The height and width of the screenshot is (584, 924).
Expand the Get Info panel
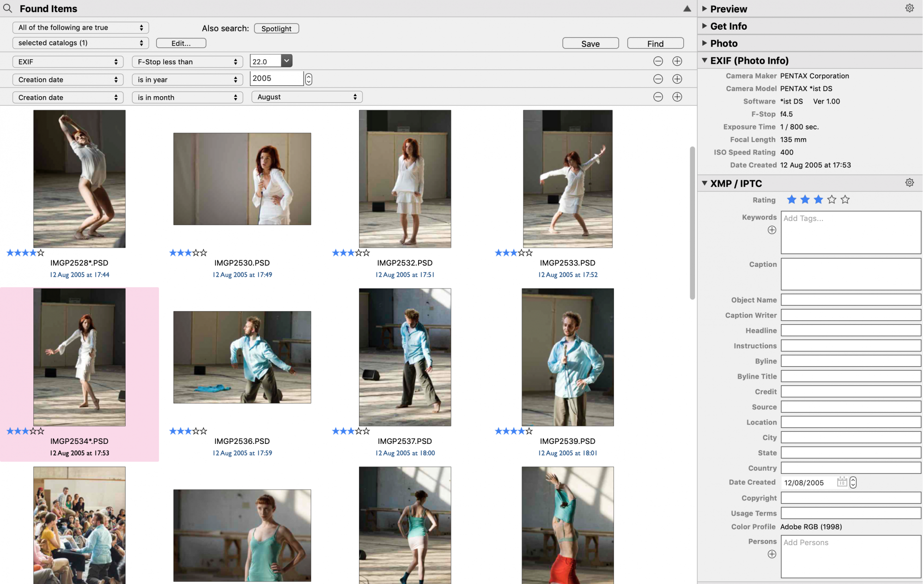pyautogui.click(x=704, y=25)
